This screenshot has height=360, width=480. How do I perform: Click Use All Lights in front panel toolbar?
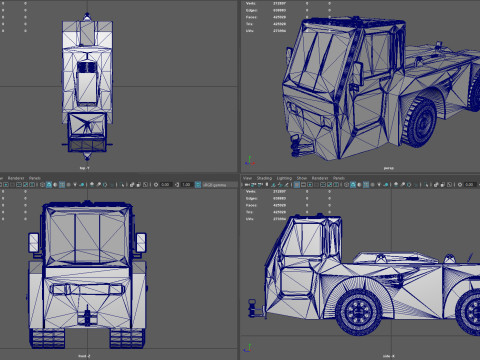coord(75,185)
